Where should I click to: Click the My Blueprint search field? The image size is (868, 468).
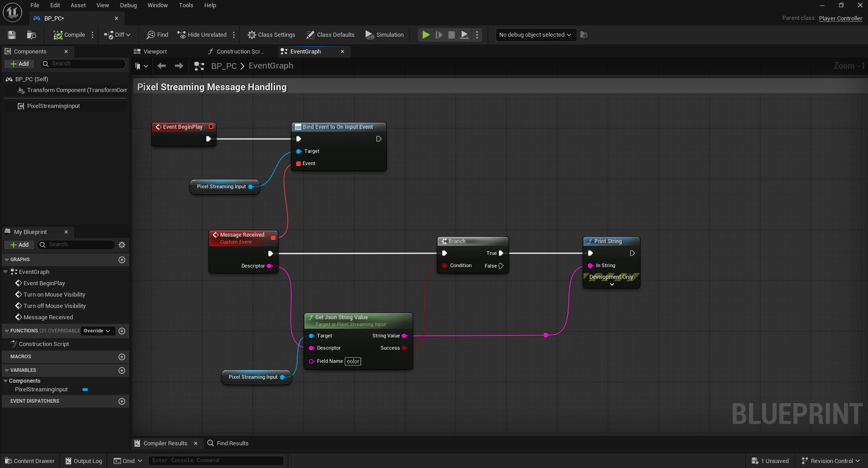coord(76,245)
